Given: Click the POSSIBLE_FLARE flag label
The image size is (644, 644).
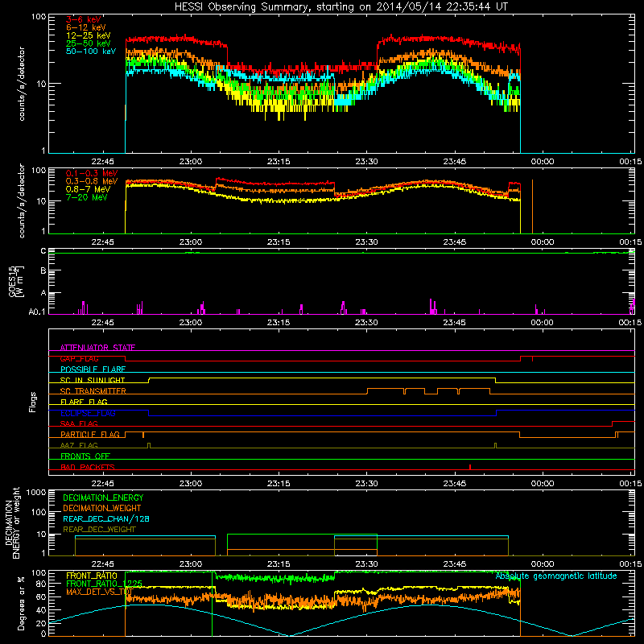Looking at the screenshot, I should tap(93, 369).
